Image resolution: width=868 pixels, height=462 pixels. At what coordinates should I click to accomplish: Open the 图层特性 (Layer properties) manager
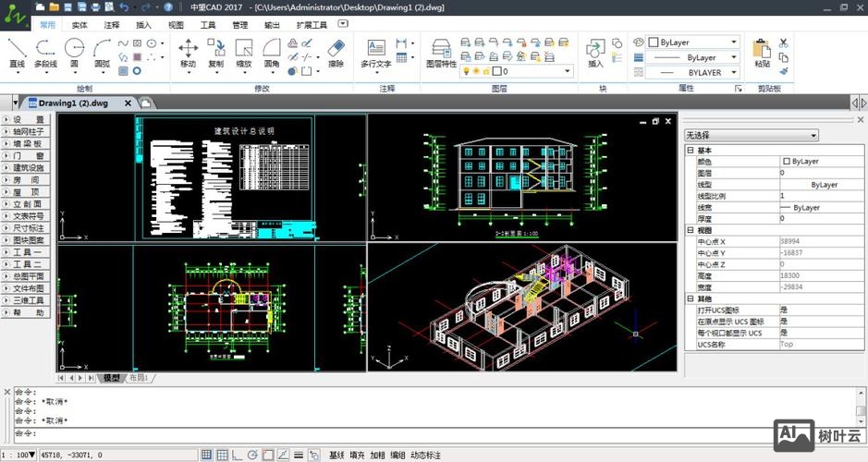point(441,52)
